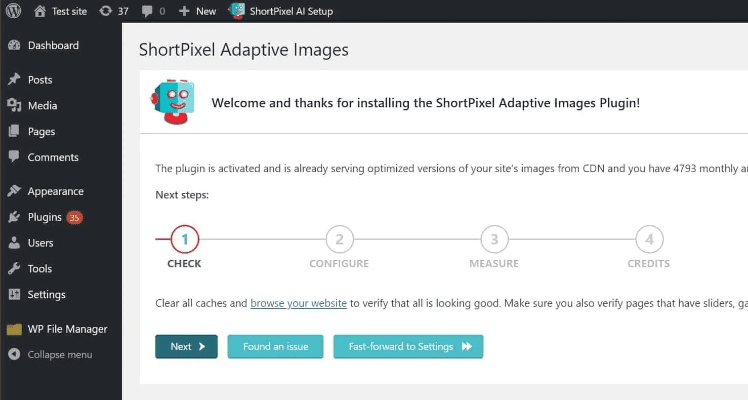Viewport: 748px width, 400px height.
Task: Click the Next button
Action: pyautogui.click(x=186, y=347)
